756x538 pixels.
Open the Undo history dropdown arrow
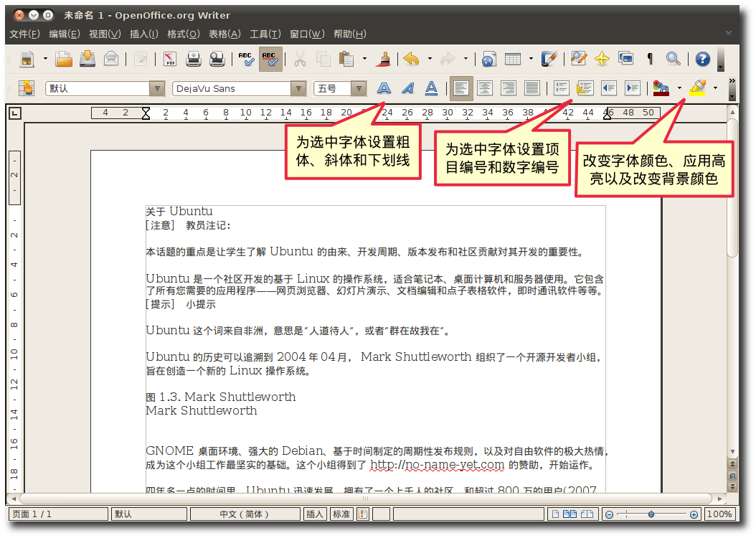coord(430,60)
